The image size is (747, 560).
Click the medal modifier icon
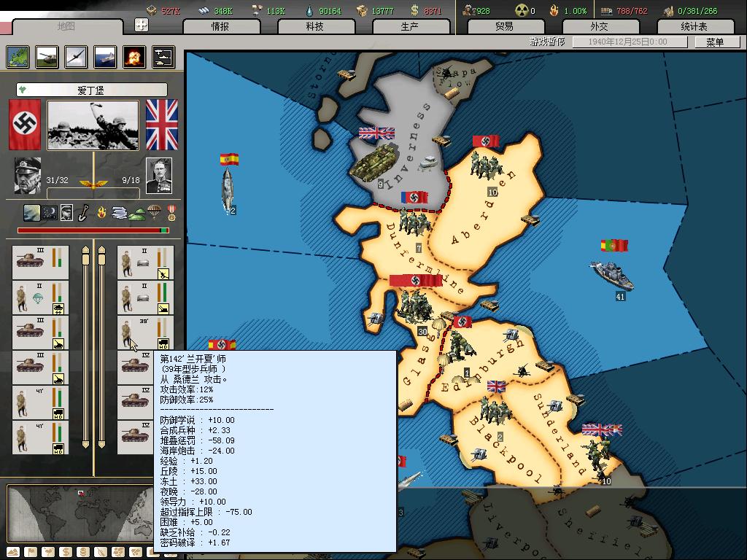pos(171,213)
